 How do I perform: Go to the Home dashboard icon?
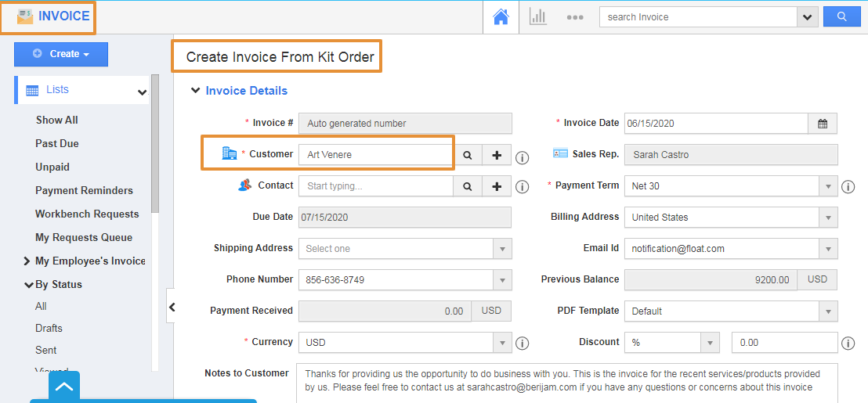501,16
